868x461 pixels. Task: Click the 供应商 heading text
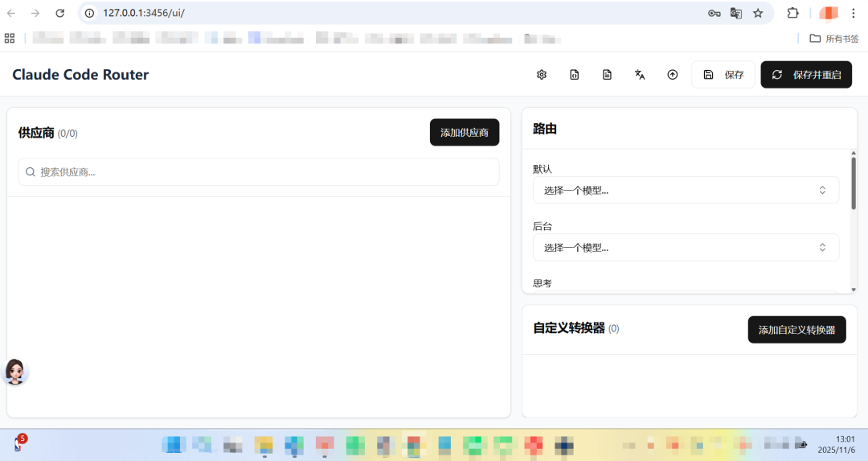coord(36,133)
